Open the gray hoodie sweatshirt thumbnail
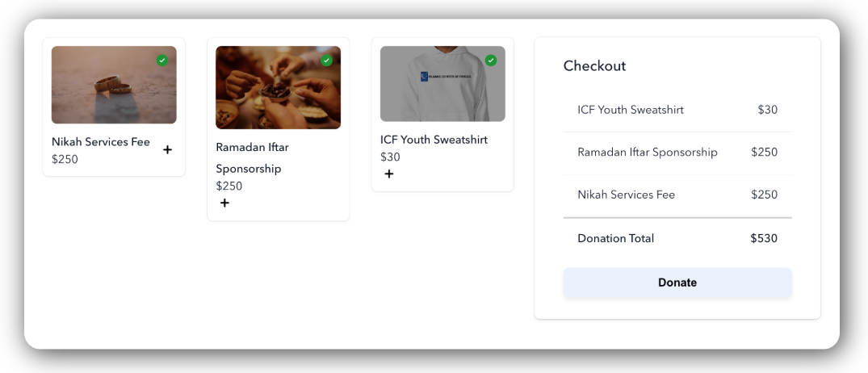 tap(442, 84)
